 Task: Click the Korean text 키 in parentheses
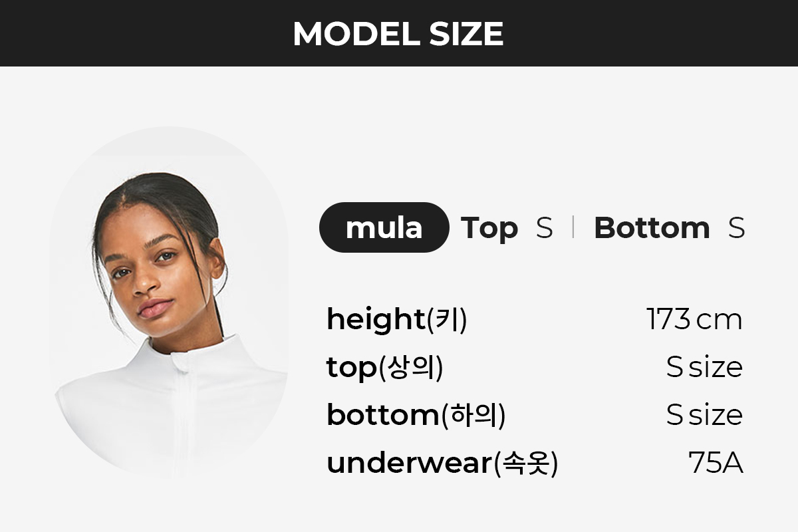(x=446, y=320)
